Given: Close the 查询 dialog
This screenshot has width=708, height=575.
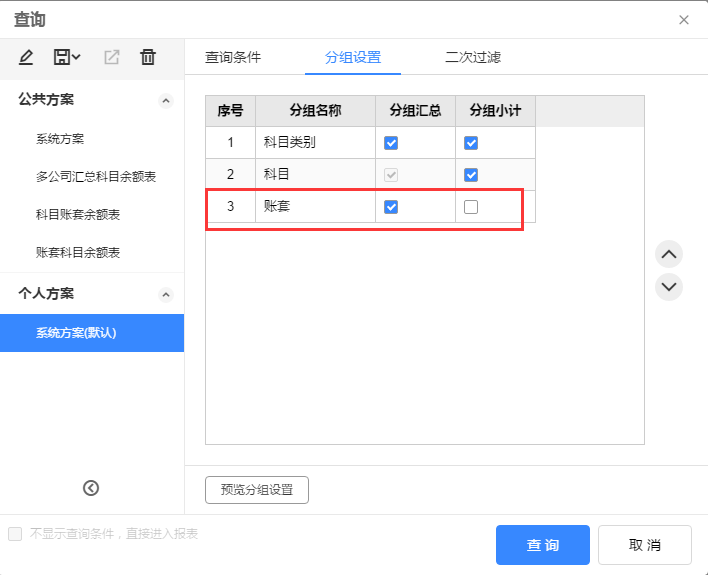Looking at the screenshot, I should (x=684, y=20).
